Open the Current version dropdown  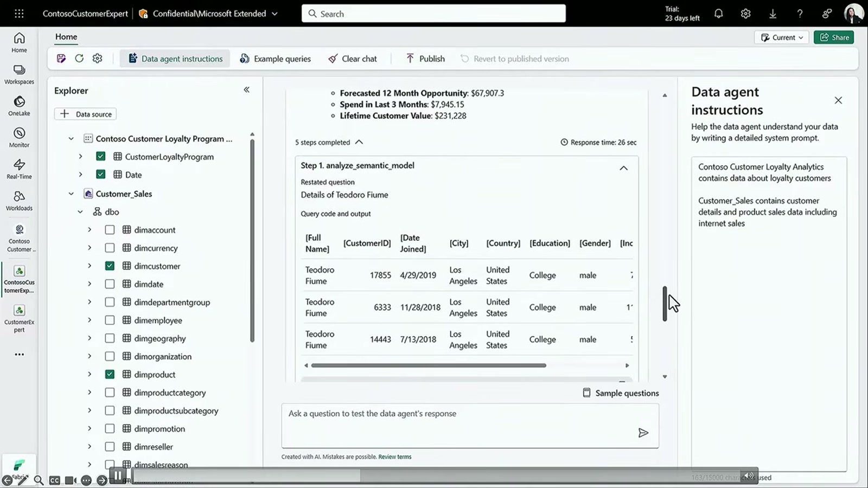tap(781, 37)
